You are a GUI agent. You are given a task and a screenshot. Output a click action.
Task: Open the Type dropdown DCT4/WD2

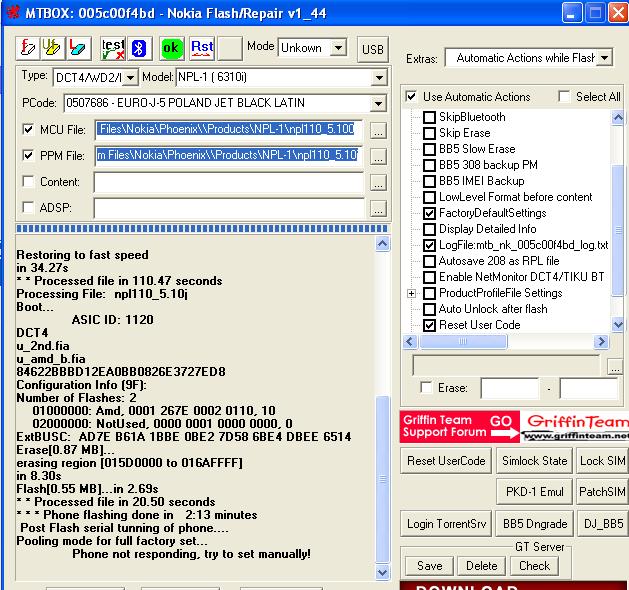coord(130,77)
